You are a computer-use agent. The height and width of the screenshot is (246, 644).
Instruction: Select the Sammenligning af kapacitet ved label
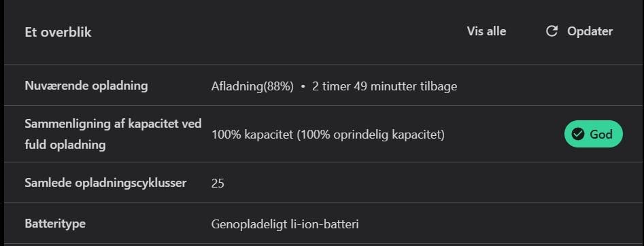113,124
